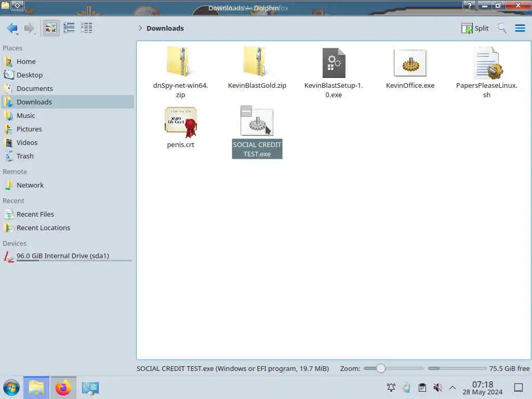Click the clock showing 07:18
Viewport: 532px width, 399px height.
tap(483, 388)
